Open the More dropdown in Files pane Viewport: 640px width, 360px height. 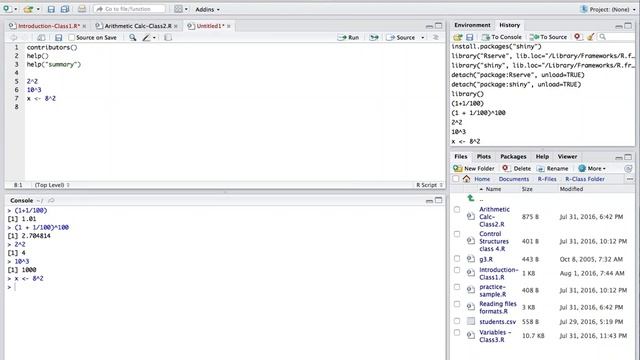coord(592,169)
